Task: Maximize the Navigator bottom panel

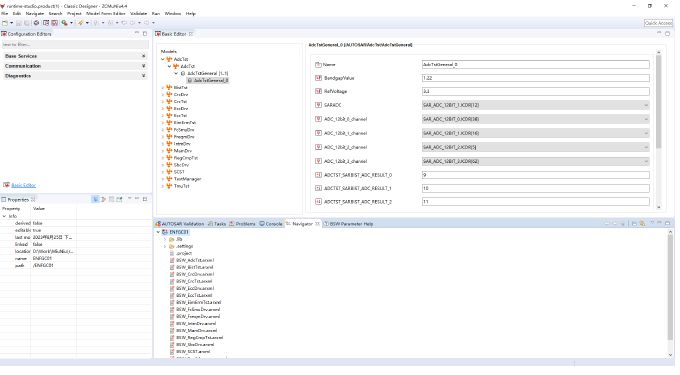Action: coord(668,223)
